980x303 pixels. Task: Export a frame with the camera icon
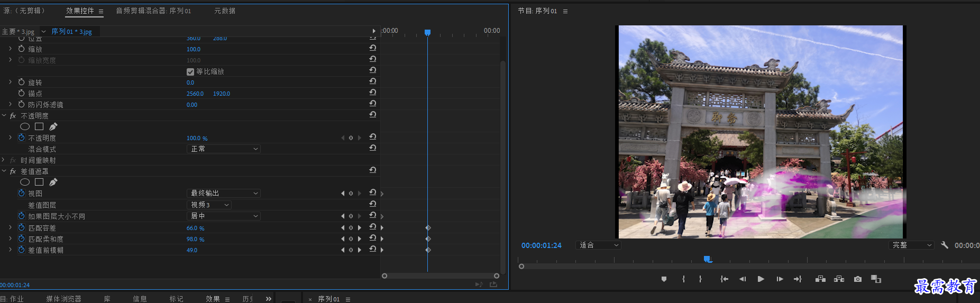coord(858,279)
